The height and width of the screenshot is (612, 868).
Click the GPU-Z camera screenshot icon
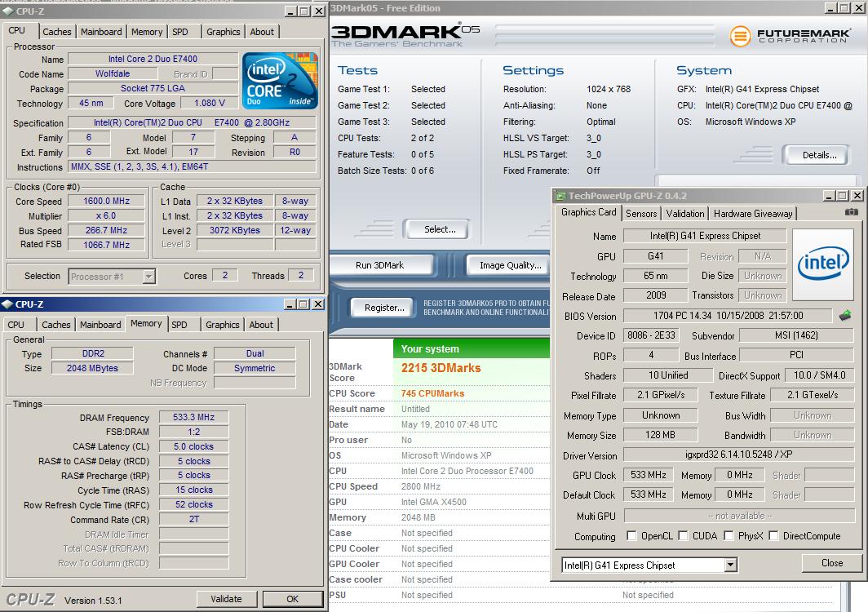(852, 212)
